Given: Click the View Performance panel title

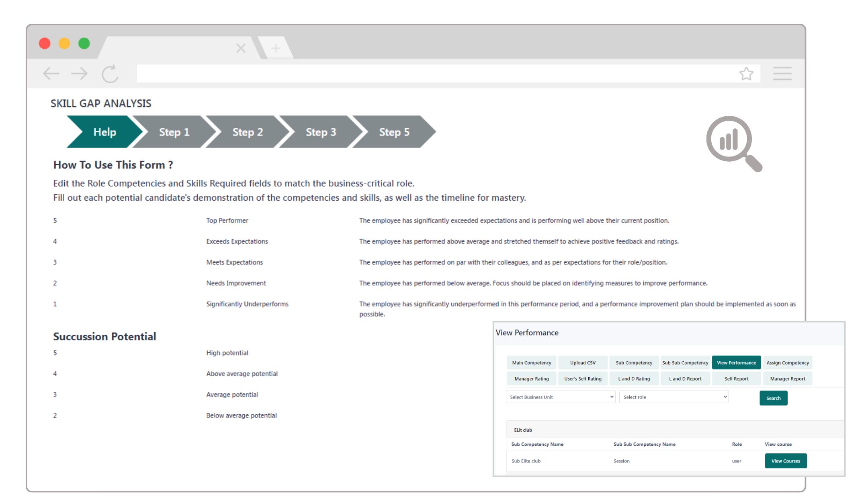Looking at the screenshot, I should [x=527, y=333].
